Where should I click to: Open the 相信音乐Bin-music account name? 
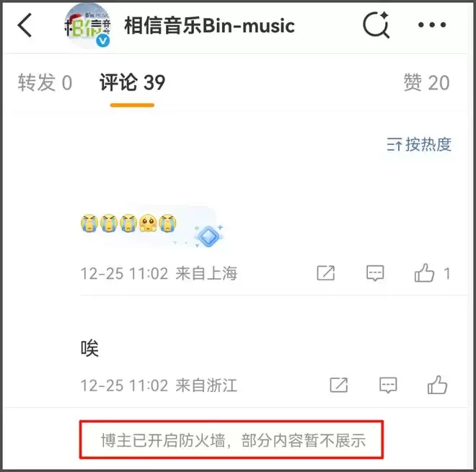point(209,26)
